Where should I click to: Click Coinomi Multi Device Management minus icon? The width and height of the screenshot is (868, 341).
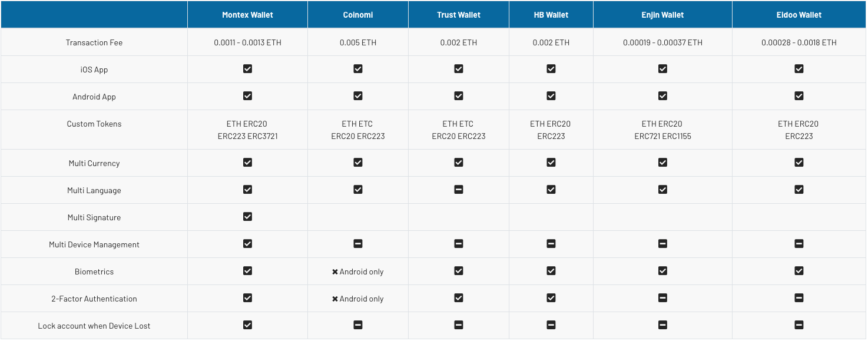pyautogui.click(x=358, y=244)
